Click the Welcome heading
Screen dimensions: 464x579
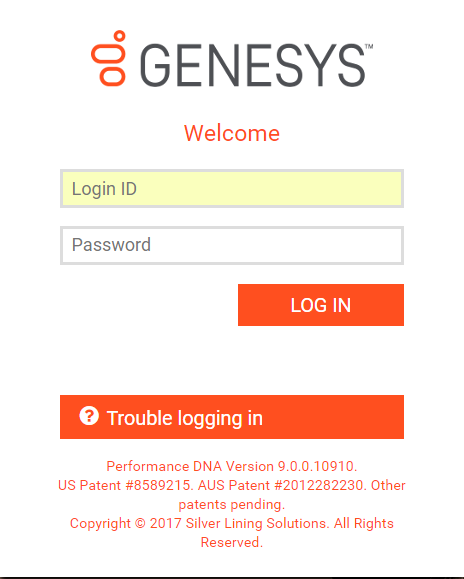[232, 133]
